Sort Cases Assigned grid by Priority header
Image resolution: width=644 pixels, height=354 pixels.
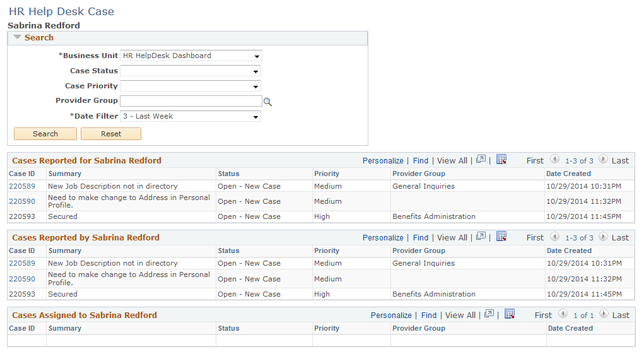pos(327,328)
